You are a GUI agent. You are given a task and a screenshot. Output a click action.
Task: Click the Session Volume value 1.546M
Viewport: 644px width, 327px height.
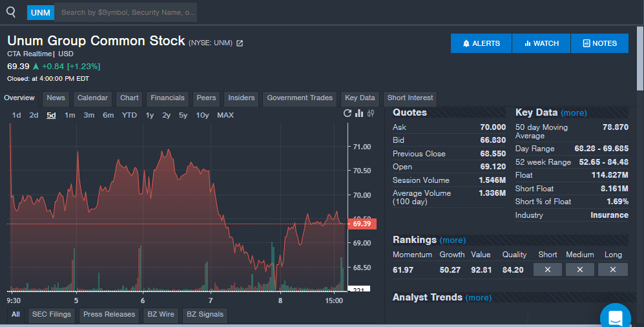[492, 180]
